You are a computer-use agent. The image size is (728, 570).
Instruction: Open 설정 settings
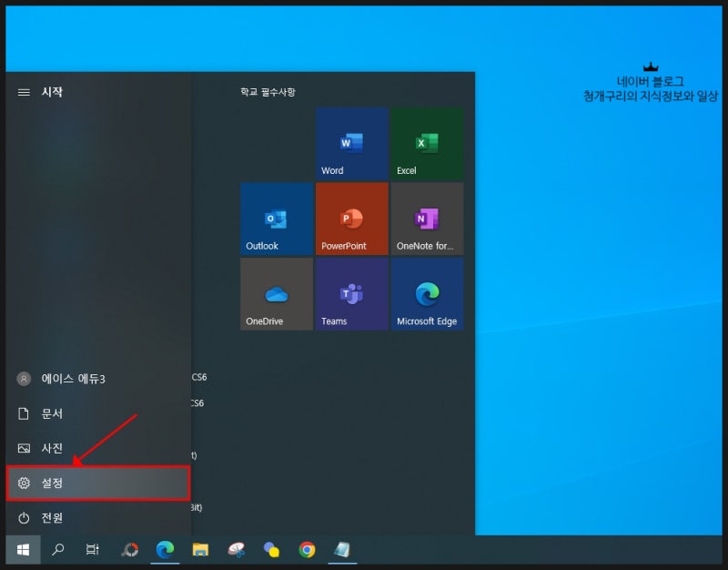tap(98, 483)
